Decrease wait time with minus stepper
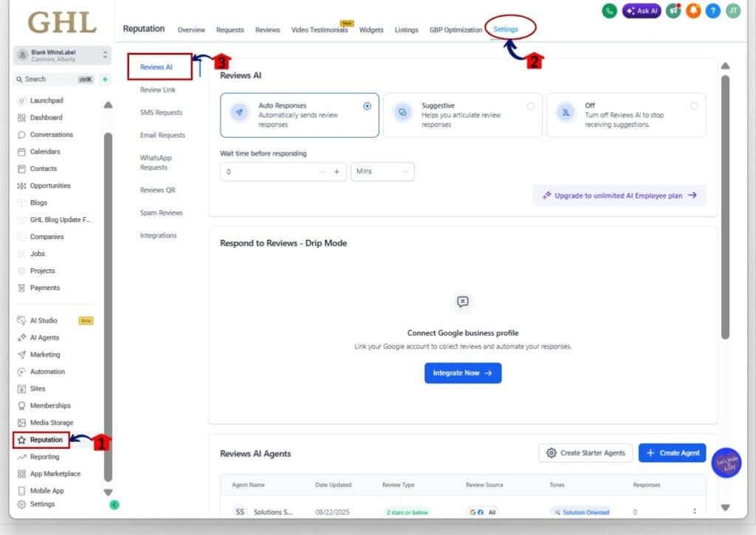 click(322, 172)
